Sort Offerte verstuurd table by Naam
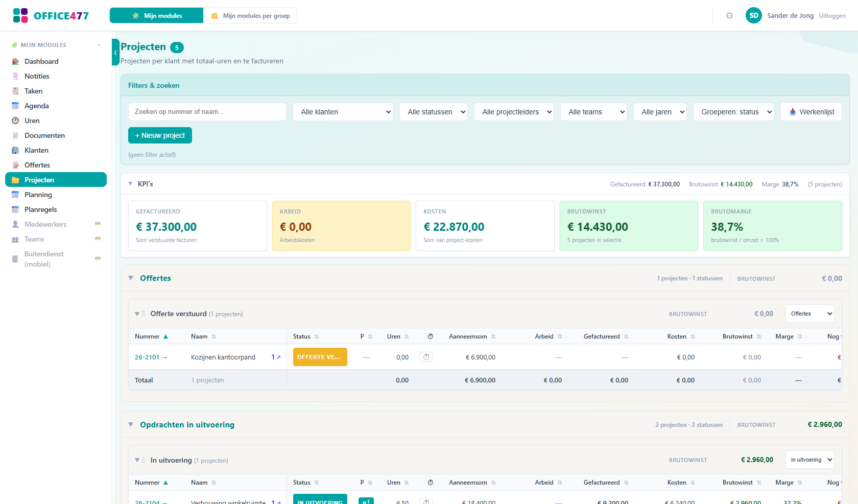 tap(204, 337)
